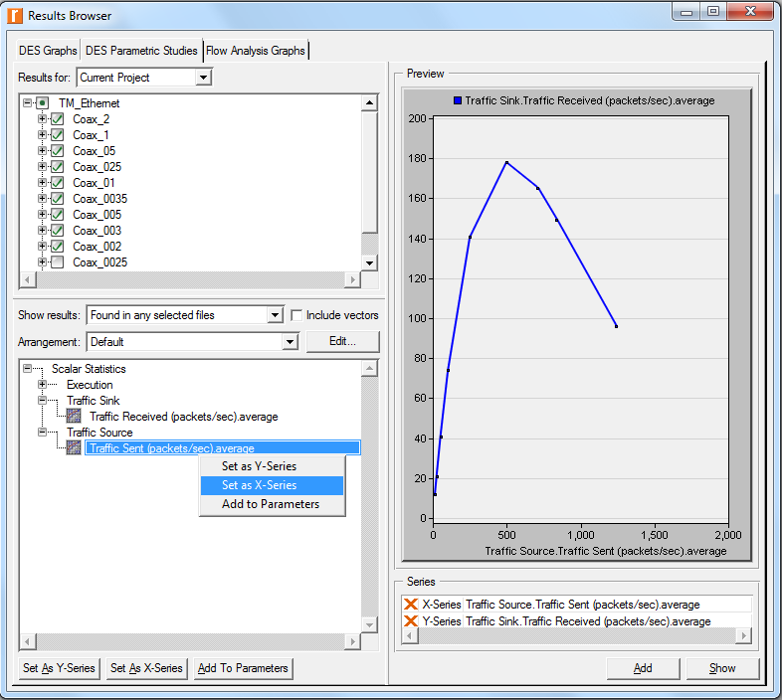
Task: Uncheck the Coax_003 checkbox
Action: click(58, 231)
